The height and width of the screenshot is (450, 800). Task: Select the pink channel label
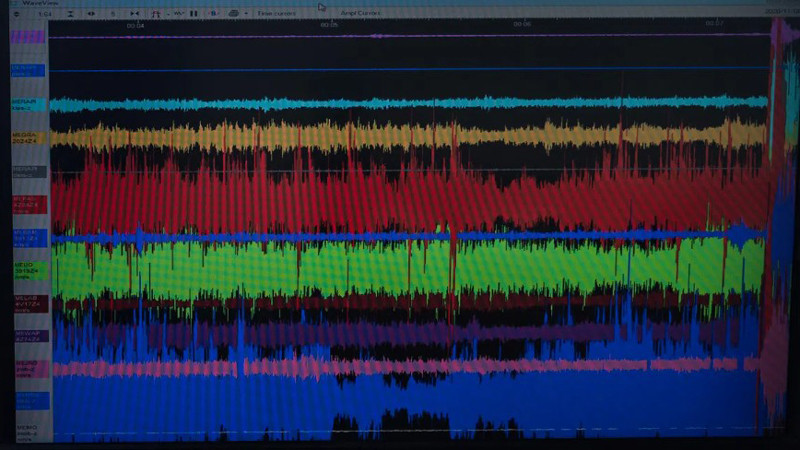[x=32, y=369]
